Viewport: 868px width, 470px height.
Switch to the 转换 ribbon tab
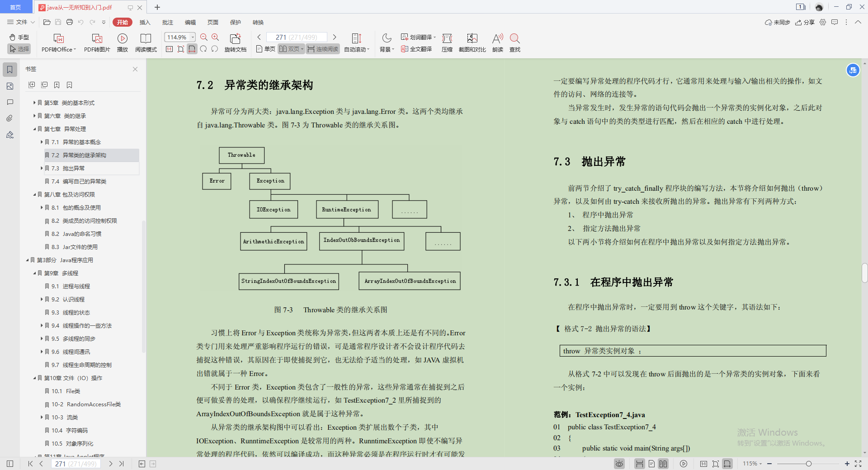click(x=258, y=22)
